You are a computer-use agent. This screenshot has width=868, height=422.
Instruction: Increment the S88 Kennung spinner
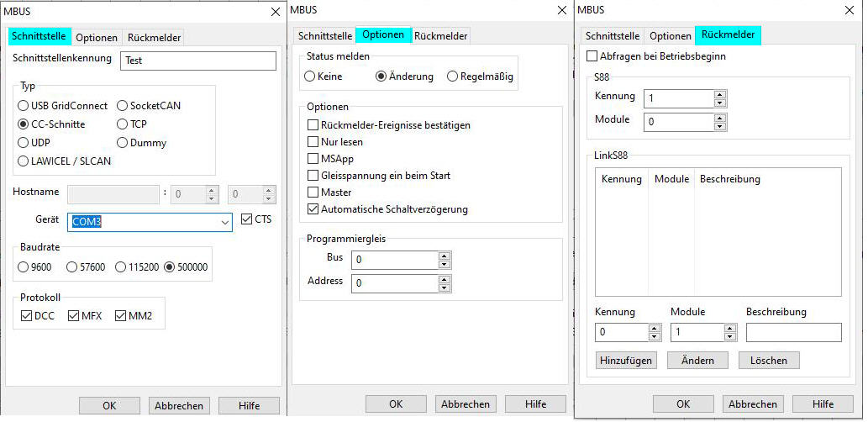click(x=719, y=94)
